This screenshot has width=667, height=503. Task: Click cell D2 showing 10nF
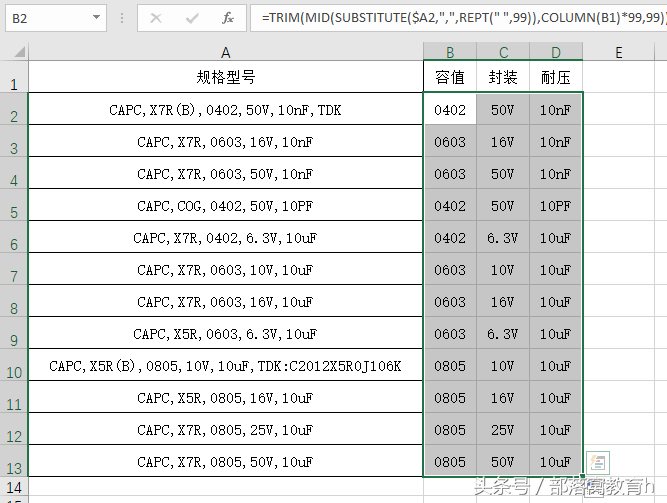coord(556,109)
